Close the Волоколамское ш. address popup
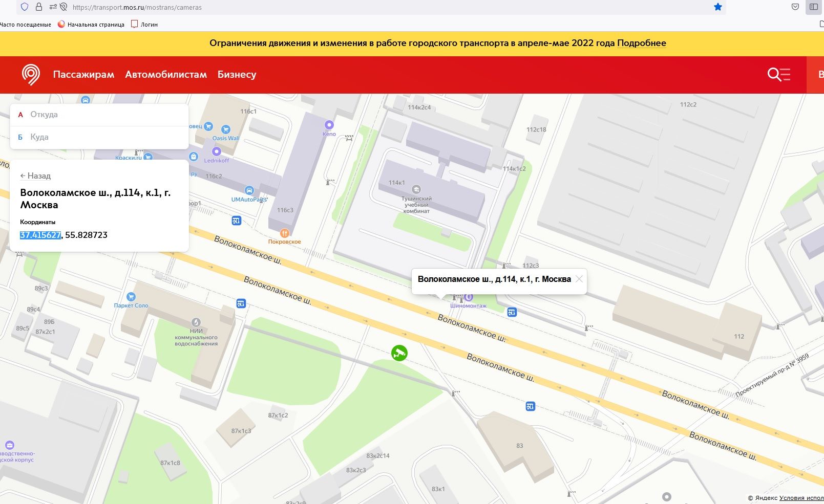824x504 pixels. click(579, 279)
